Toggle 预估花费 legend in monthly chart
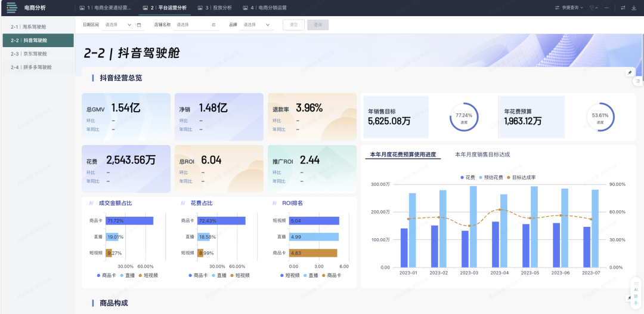Screen dimensions: 644x314 (491, 177)
